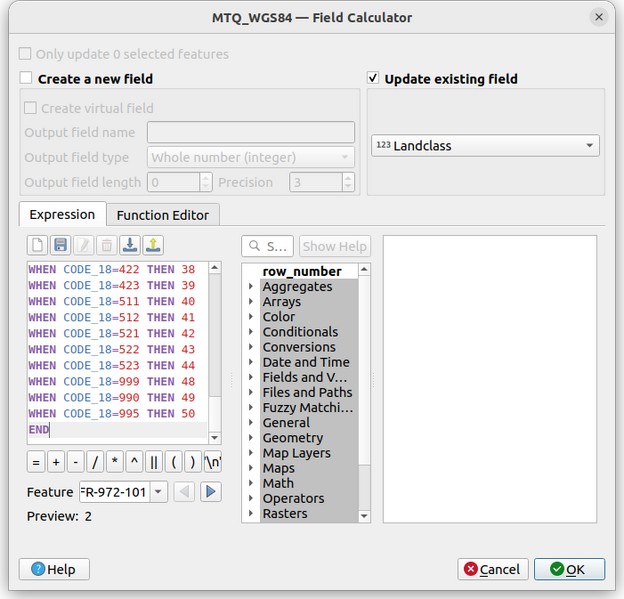624x599 pixels.
Task: Switch to the Expression tab
Action: [62, 215]
